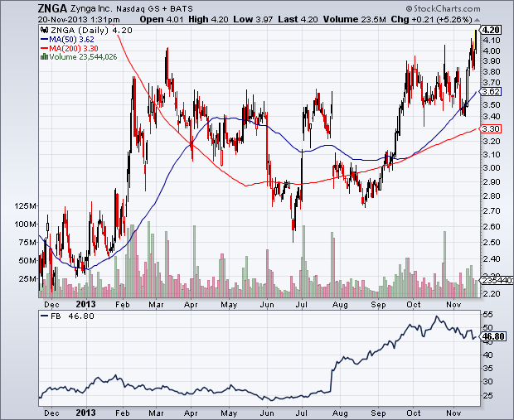Click the 125M volume axis label
The height and width of the screenshot is (420, 514).
[x=25, y=206]
